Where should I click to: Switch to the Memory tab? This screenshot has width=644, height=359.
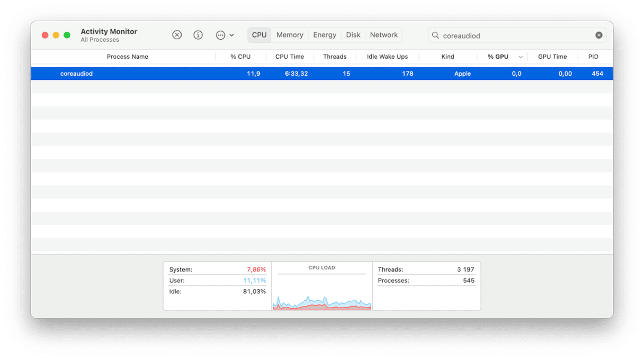290,35
